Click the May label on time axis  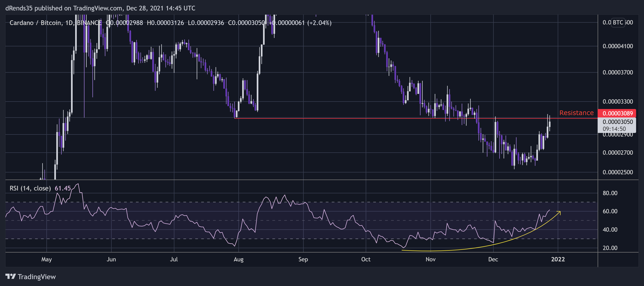point(47,259)
